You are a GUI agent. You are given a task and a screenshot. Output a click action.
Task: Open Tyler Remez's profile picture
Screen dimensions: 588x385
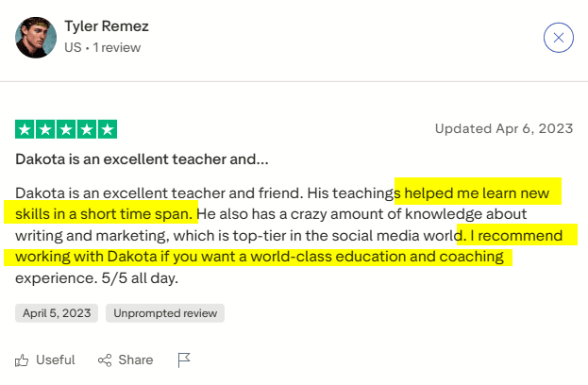click(35, 36)
